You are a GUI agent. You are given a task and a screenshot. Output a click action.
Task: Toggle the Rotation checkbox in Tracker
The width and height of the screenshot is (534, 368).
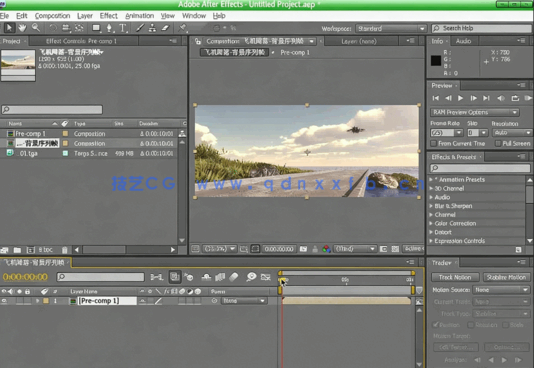pos(471,325)
